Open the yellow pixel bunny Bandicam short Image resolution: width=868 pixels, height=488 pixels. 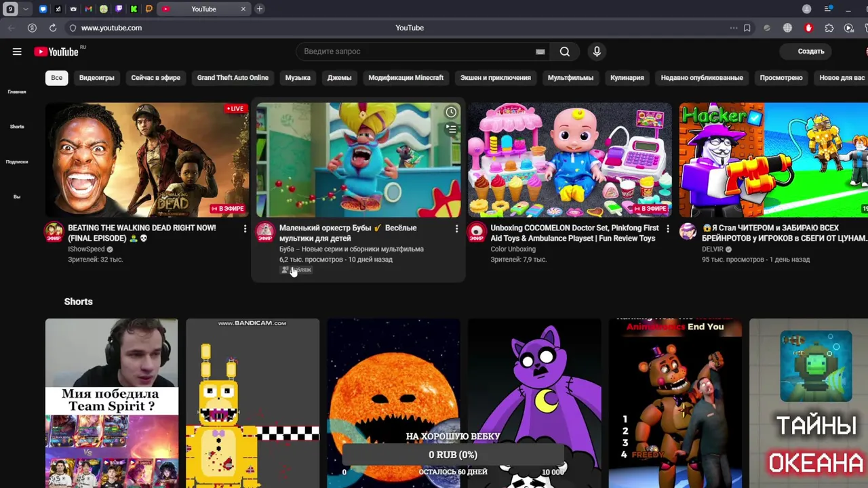click(x=253, y=403)
